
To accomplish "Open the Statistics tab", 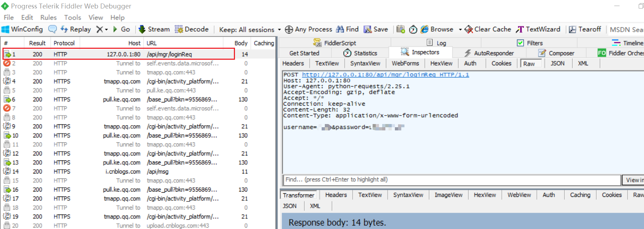I will [360, 53].
